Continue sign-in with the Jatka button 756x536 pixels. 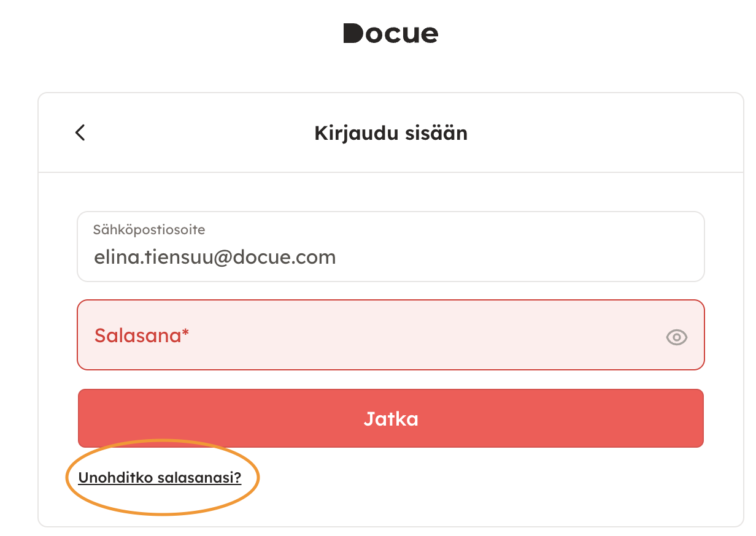390,418
